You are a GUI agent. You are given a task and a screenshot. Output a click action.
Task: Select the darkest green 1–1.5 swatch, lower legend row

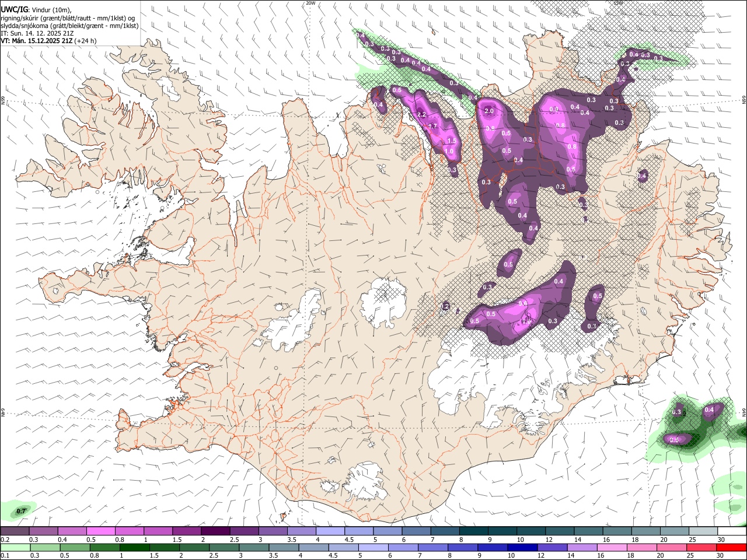coord(134,548)
